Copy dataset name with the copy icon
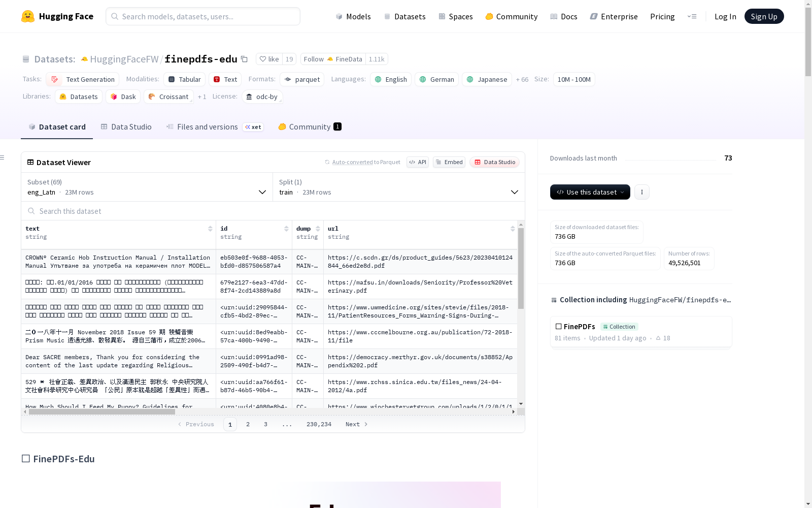812x508 pixels. pos(244,59)
